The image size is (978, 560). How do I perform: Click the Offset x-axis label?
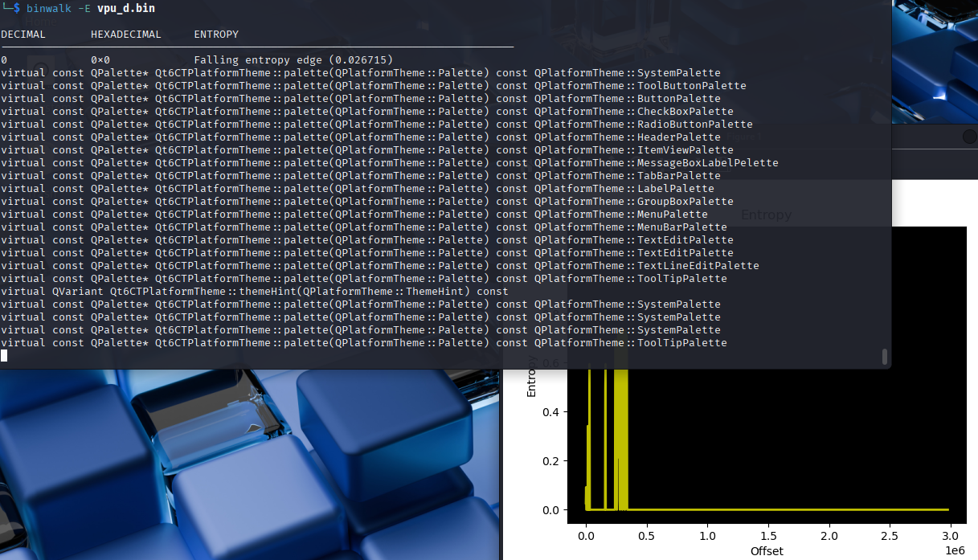(x=767, y=552)
